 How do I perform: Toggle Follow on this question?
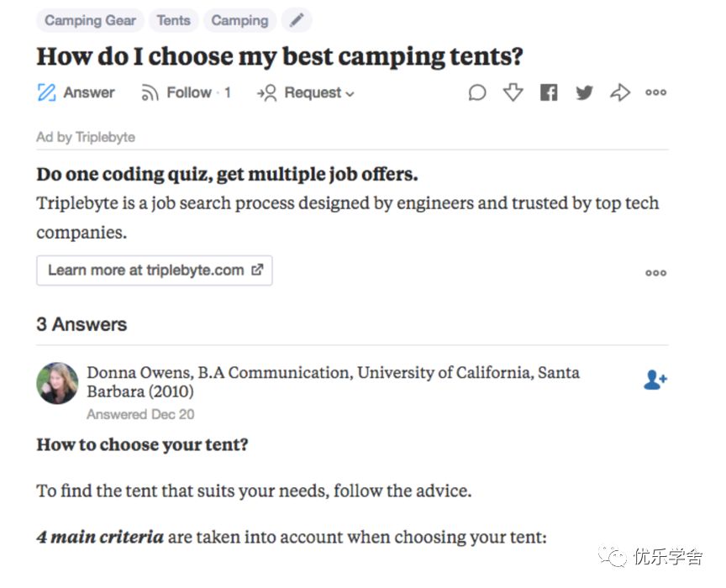pos(185,93)
